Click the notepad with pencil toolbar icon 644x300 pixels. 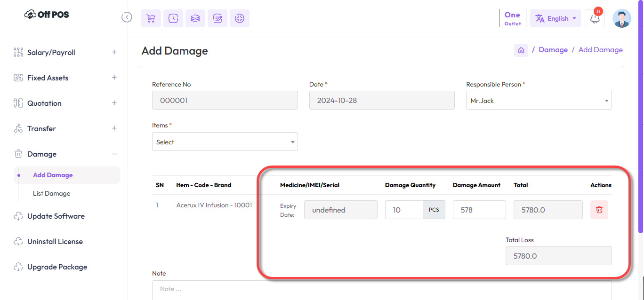tap(217, 18)
